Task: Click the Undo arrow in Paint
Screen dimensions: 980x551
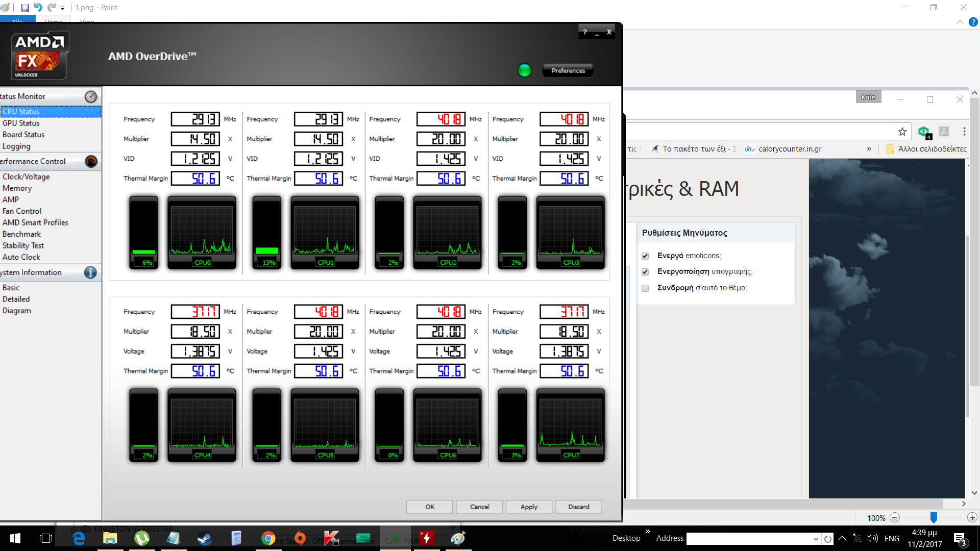Action: click(x=38, y=8)
